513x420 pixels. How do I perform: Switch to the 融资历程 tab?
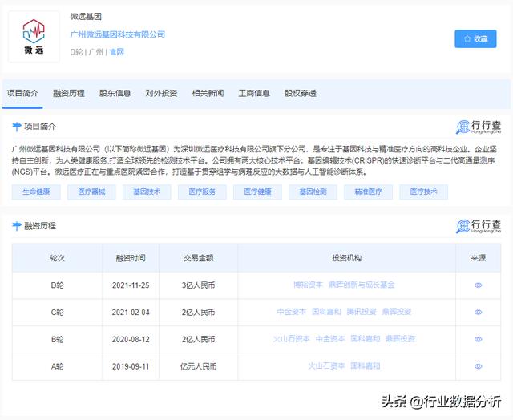(69, 93)
